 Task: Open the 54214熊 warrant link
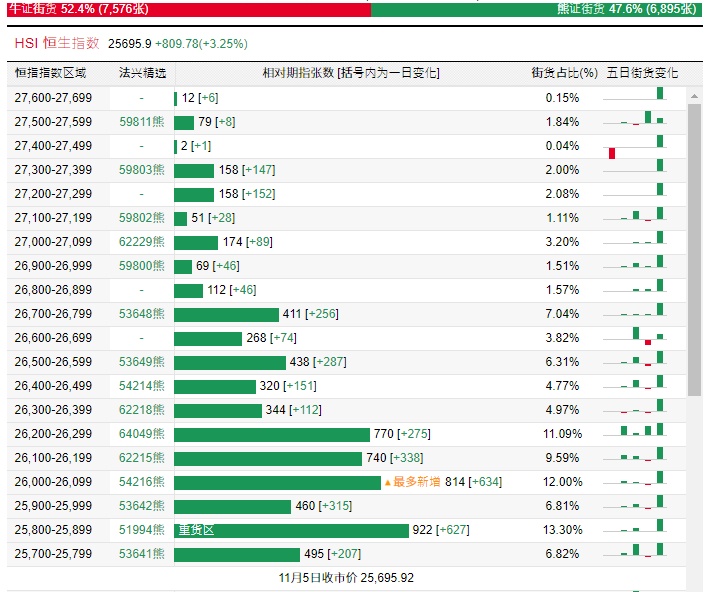coord(142,385)
